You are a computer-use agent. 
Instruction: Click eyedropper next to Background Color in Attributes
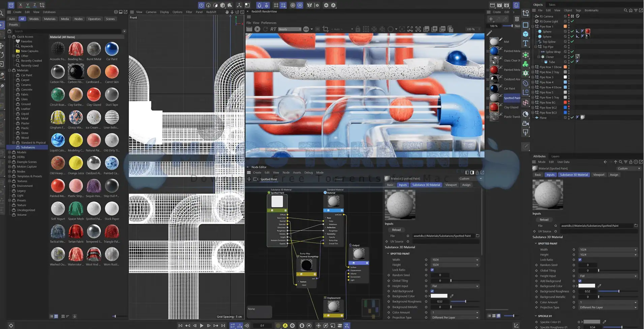click(599, 286)
